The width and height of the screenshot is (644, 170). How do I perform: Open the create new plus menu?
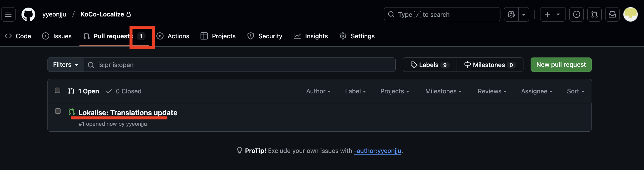point(553,14)
